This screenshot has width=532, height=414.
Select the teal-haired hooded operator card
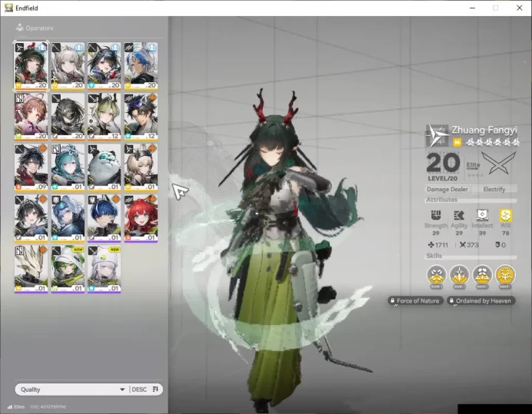(x=68, y=167)
